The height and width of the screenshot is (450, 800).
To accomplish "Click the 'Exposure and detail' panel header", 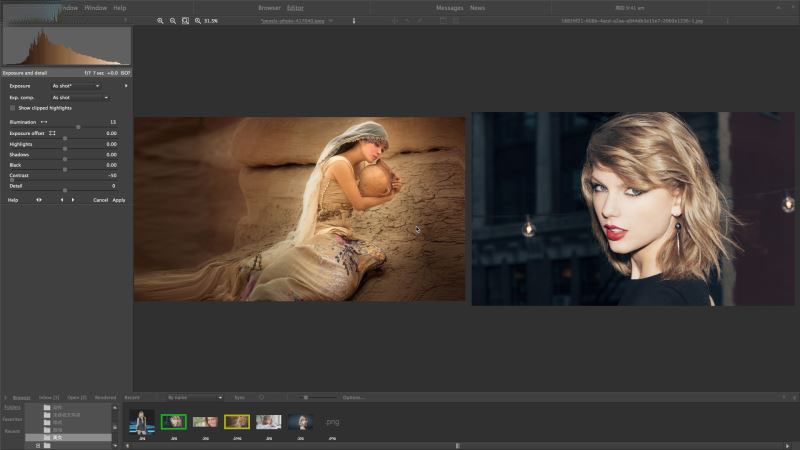I will pyautogui.click(x=66, y=73).
